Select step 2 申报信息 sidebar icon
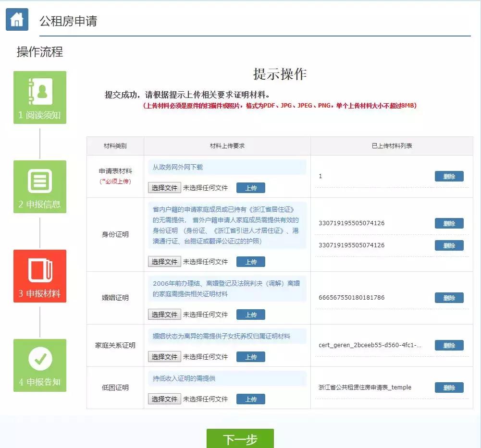Image resolution: width=481 pixels, height=448 pixels. 40,187
